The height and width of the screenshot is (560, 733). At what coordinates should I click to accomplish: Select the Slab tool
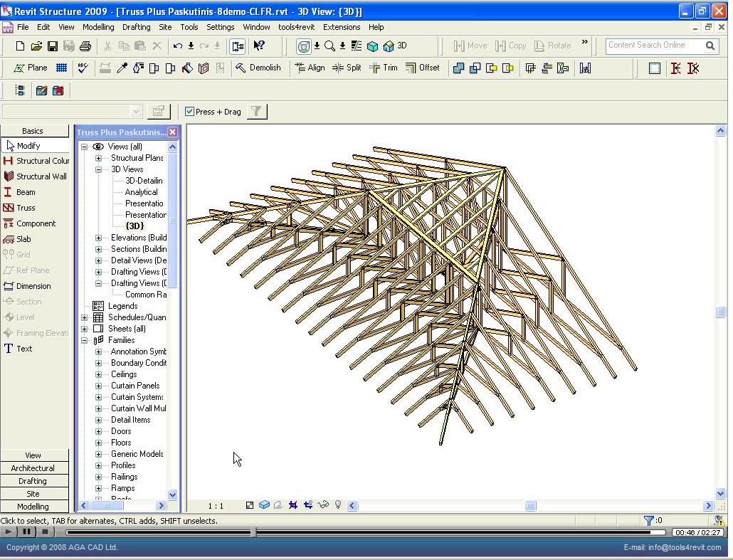tap(17, 239)
